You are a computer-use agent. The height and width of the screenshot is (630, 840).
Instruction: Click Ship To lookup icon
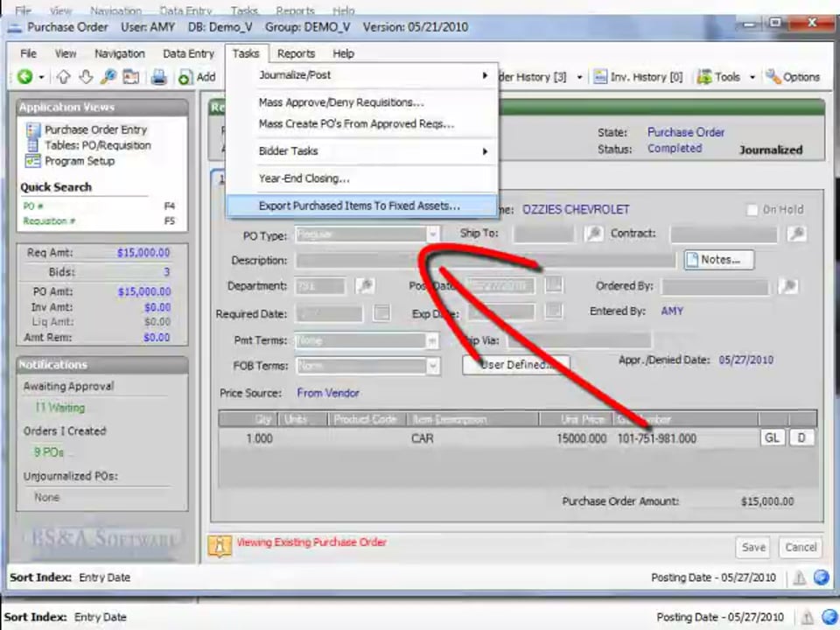(x=593, y=234)
